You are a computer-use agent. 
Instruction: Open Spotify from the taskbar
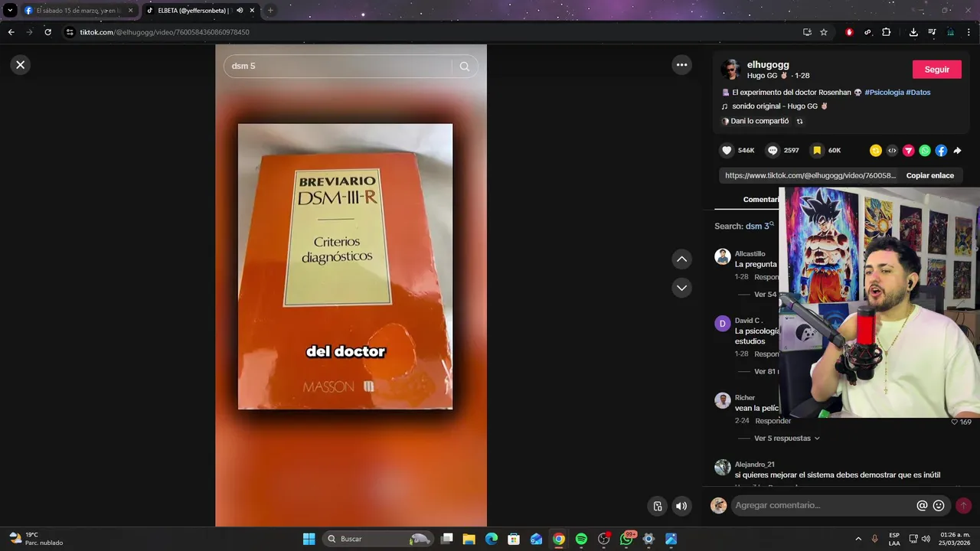tap(581, 539)
